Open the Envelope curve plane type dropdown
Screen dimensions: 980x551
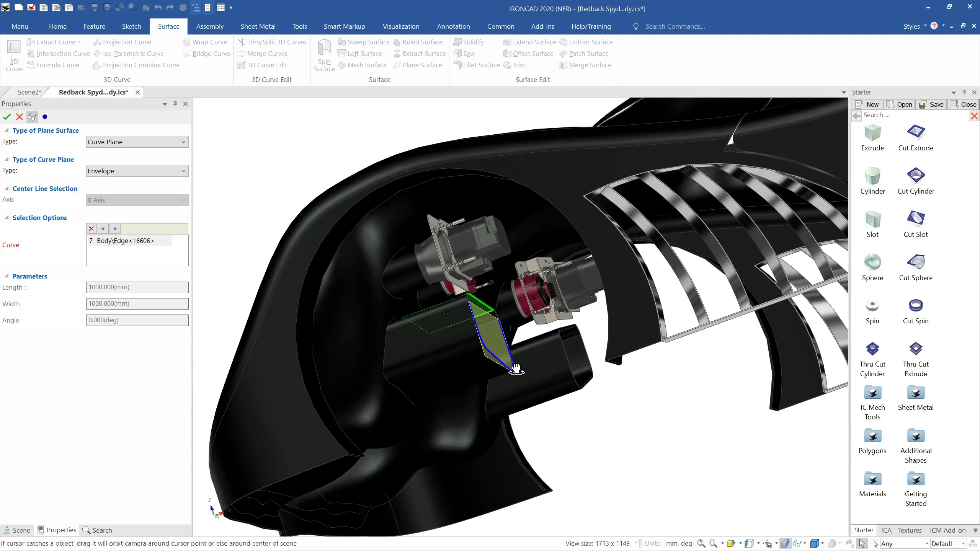pyautogui.click(x=137, y=171)
